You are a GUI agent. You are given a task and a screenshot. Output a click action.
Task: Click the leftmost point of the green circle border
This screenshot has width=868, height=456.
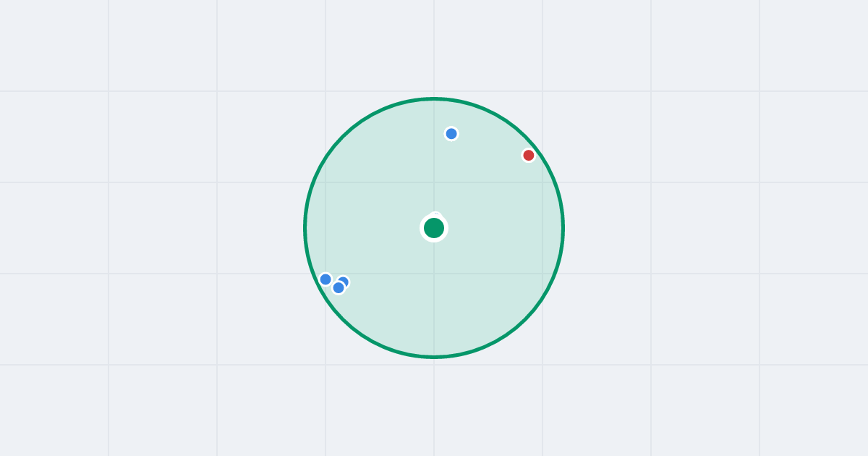click(305, 228)
